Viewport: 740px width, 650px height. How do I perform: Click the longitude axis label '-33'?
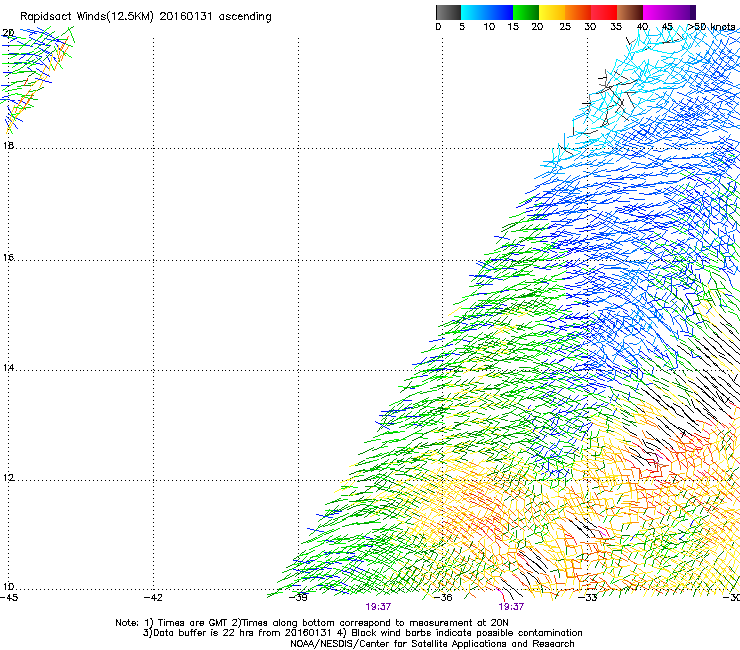[588, 598]
